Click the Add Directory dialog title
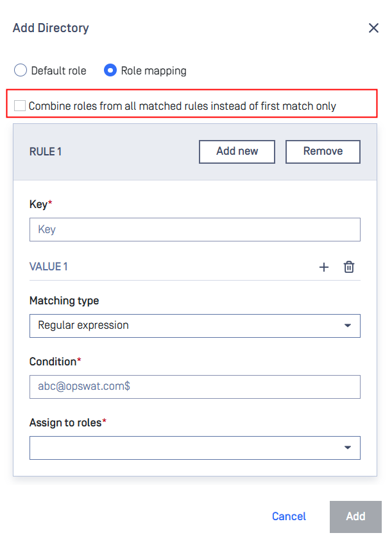This screenshot has width=392, height=542. (51, 28)
